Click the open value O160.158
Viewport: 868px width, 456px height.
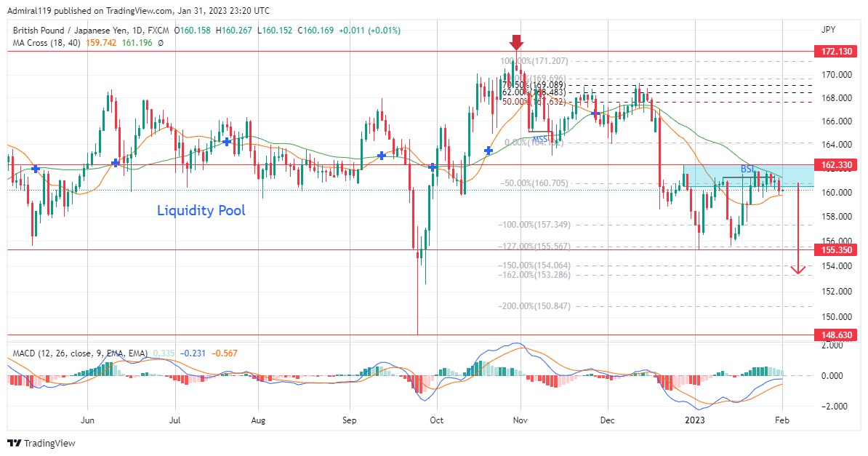point(193,31)
